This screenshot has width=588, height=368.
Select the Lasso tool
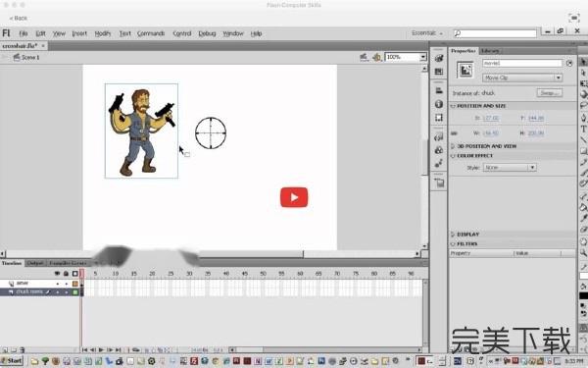(584, 106)
